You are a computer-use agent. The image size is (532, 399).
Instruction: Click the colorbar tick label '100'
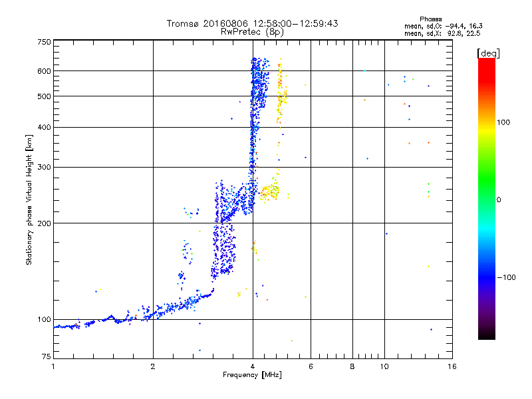click(503, 122)
